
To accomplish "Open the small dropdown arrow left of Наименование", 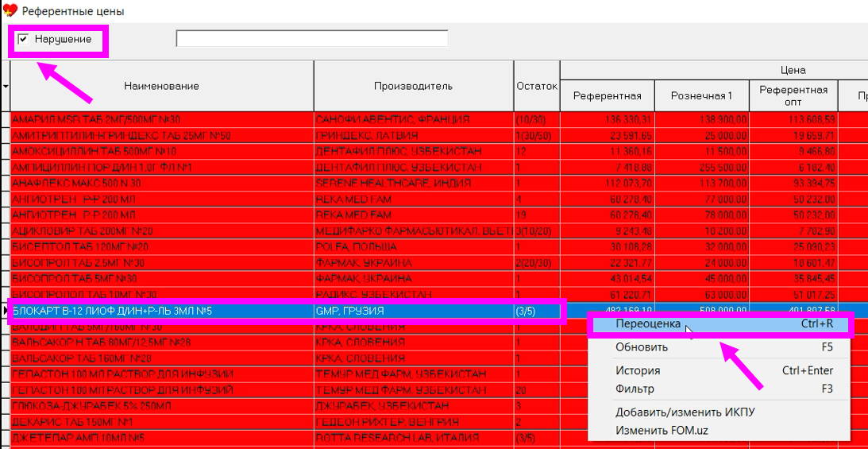I will coord(6,87).
